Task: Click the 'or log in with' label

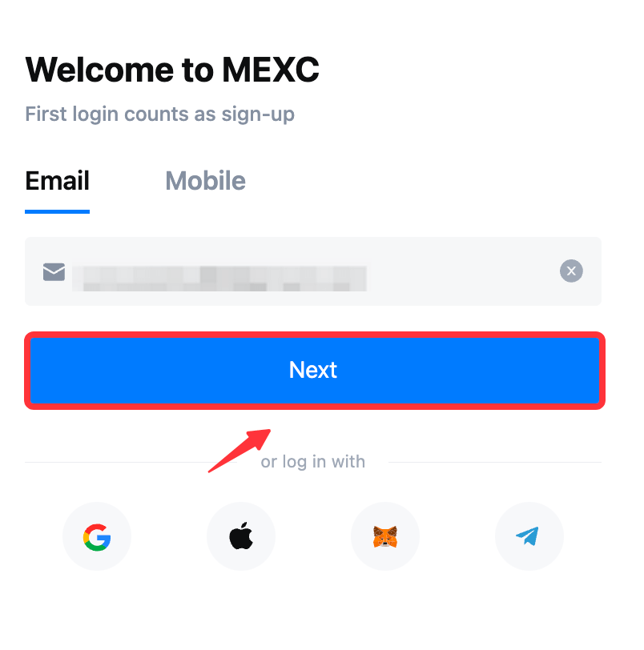Action: (x=313, y=462)
